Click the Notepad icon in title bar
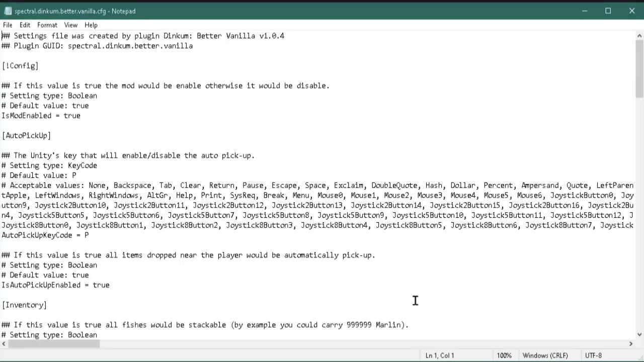644x362 pixels. 8,11
